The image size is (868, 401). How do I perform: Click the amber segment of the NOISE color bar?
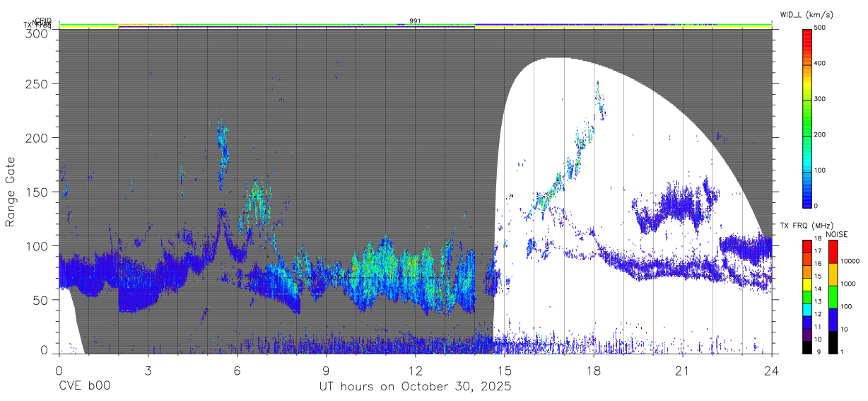[833, 274]
